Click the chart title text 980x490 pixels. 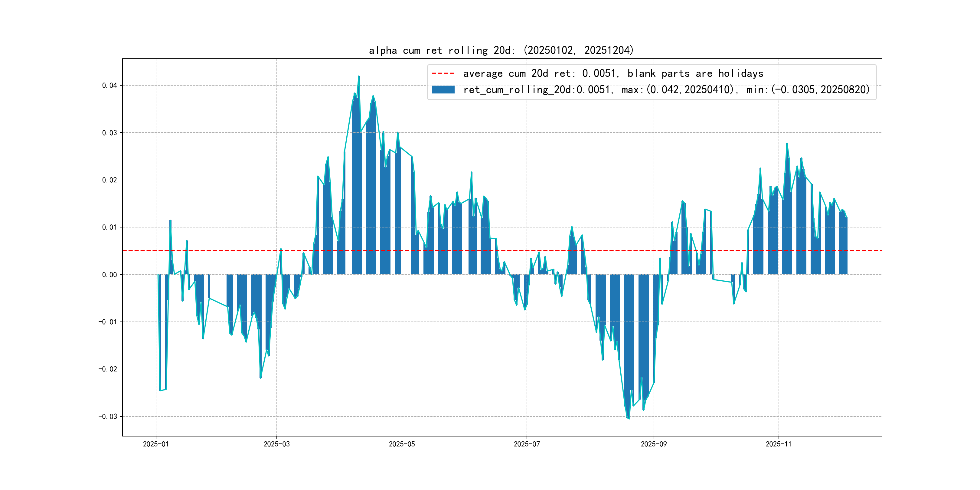[501, 50]
